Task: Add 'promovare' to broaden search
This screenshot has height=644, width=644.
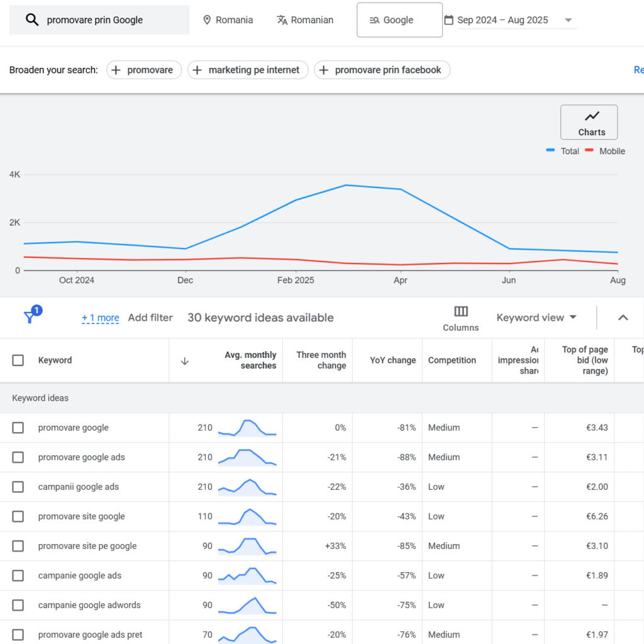Action: click(144, 70)
